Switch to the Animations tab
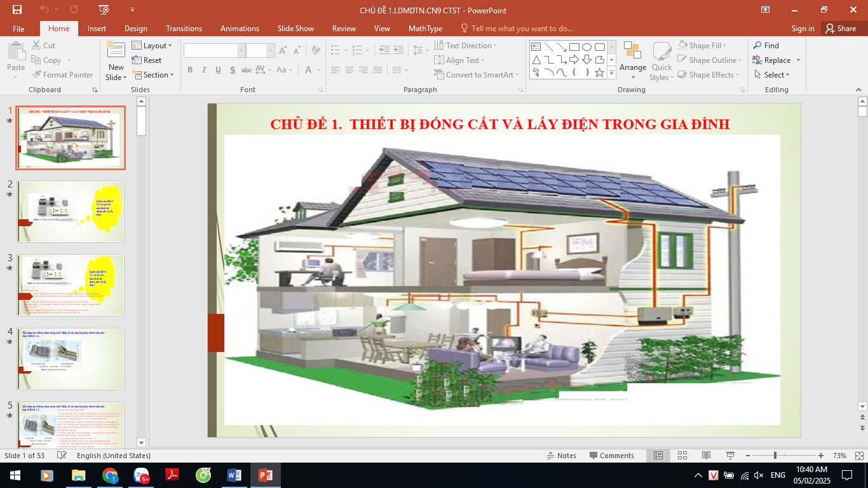 (x=240, y=29)
